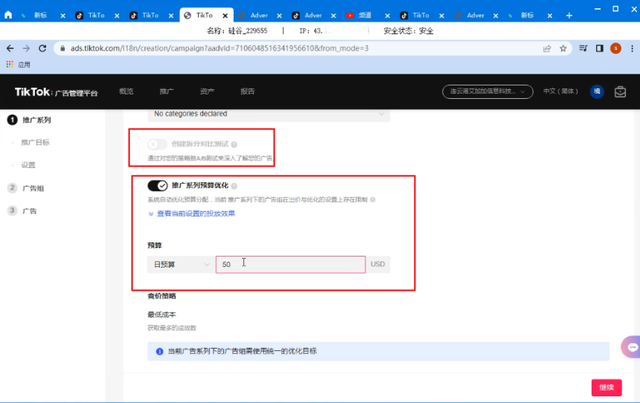Expand the view current settings delivery effect link
The image size is (640, 403).
click(191, 214)
